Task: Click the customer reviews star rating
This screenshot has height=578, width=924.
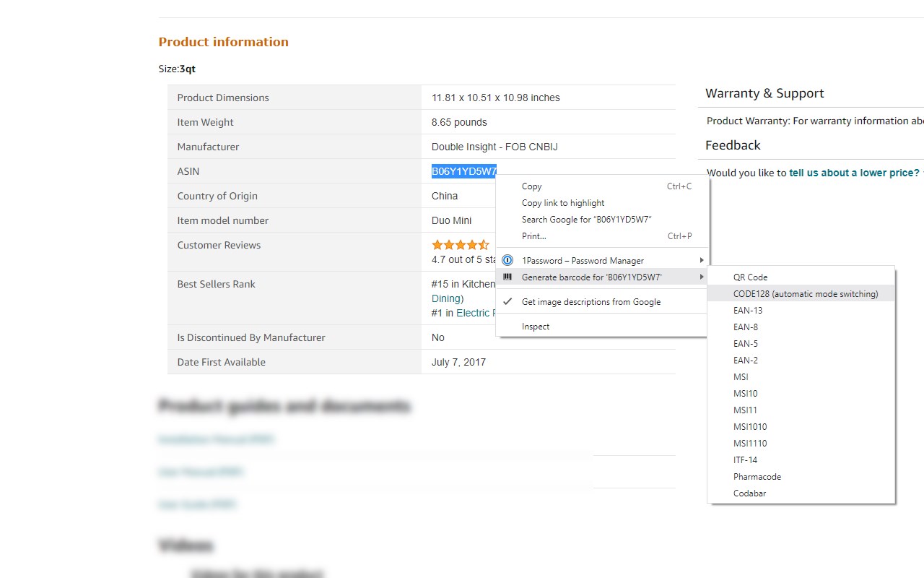Action: coord(460,245)
